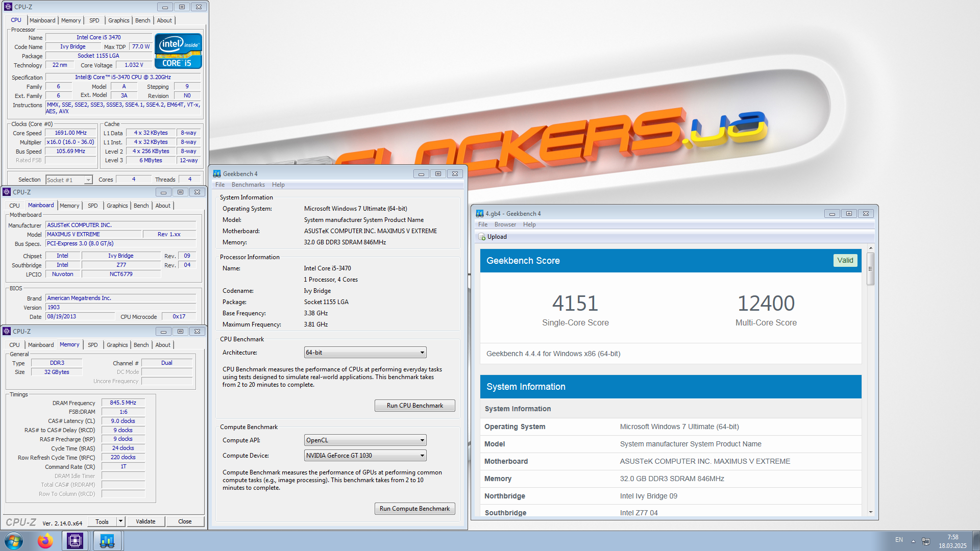
Task: Click Maximum Frequency 3.81 GHz value
Action: click(316, 324)
